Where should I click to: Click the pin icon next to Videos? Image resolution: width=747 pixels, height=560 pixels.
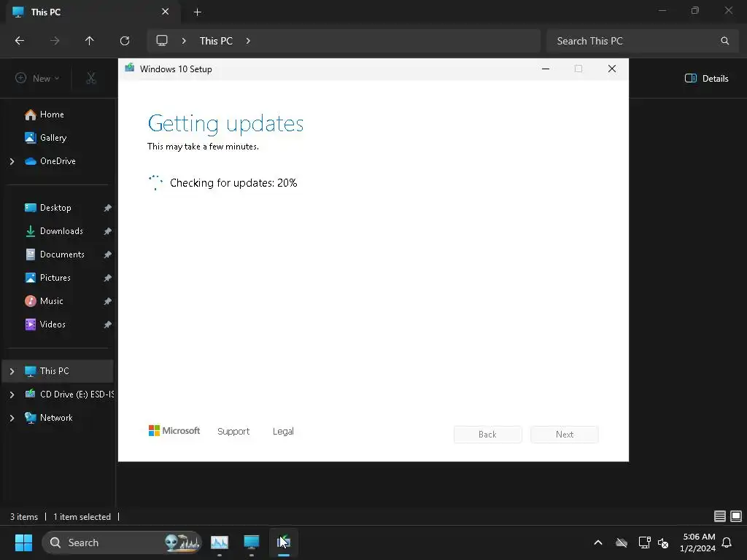[x=108, y=324]
